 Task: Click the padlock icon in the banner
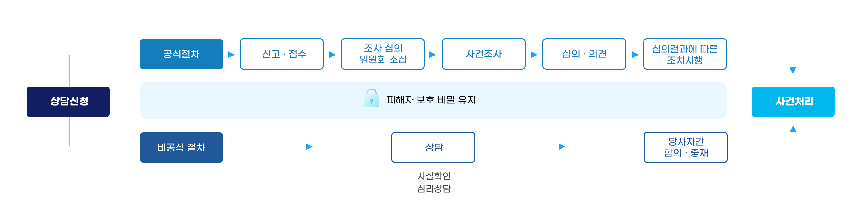tap(371, 98)
